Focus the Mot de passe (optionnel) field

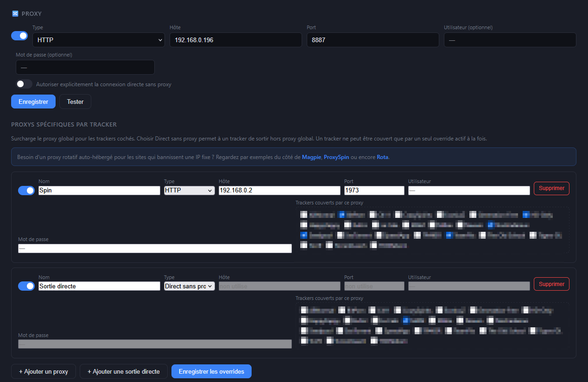coord(85,67)
